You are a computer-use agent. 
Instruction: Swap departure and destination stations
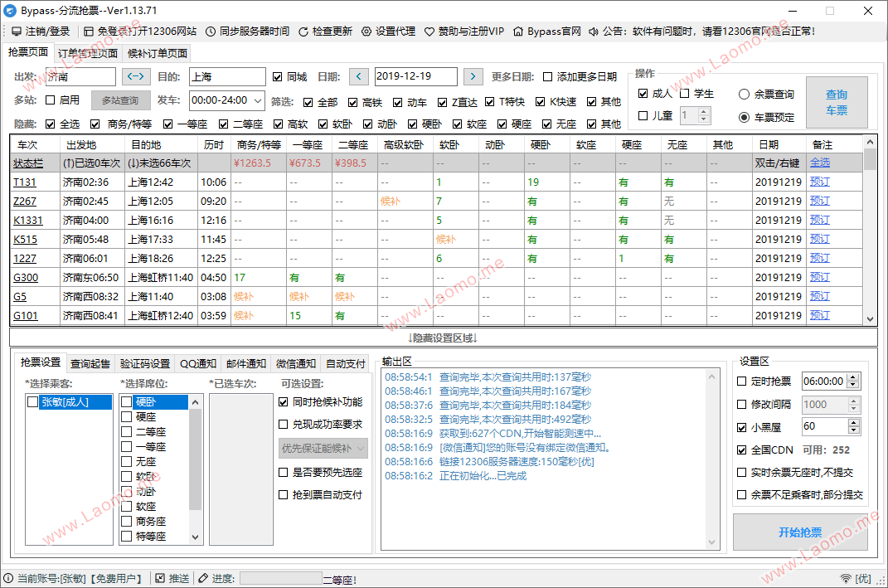pyautogui.click(x=135, y=76)
